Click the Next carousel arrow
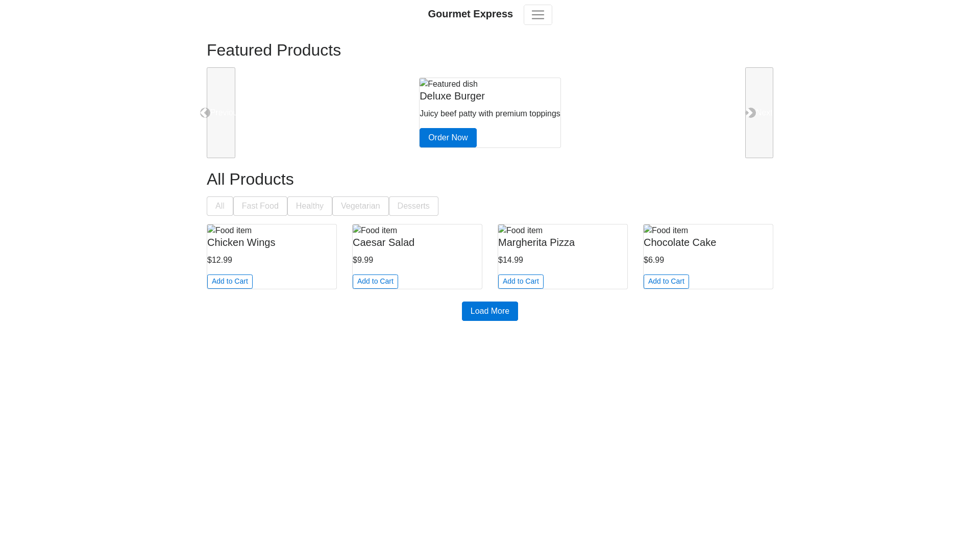This screenshot has width=980, height=551. [758, 113]
